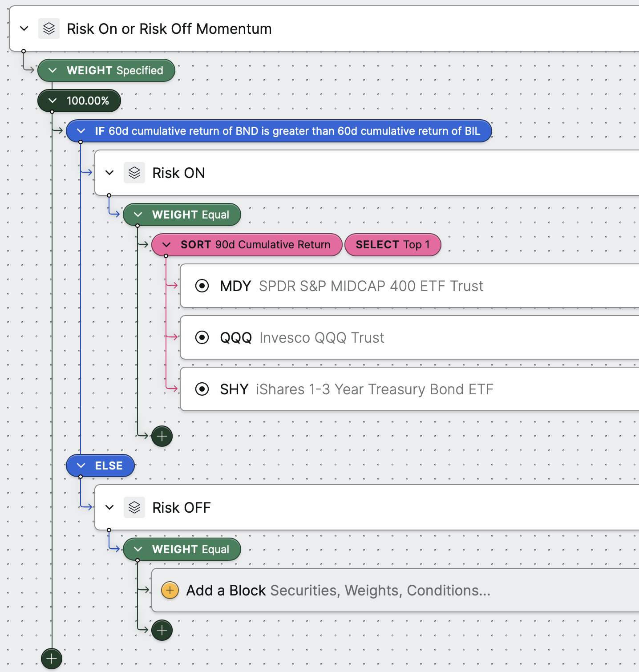The image size is (639, 672).
Task: Click the layers icon beside Risk OFF
Action: point(134,507)
